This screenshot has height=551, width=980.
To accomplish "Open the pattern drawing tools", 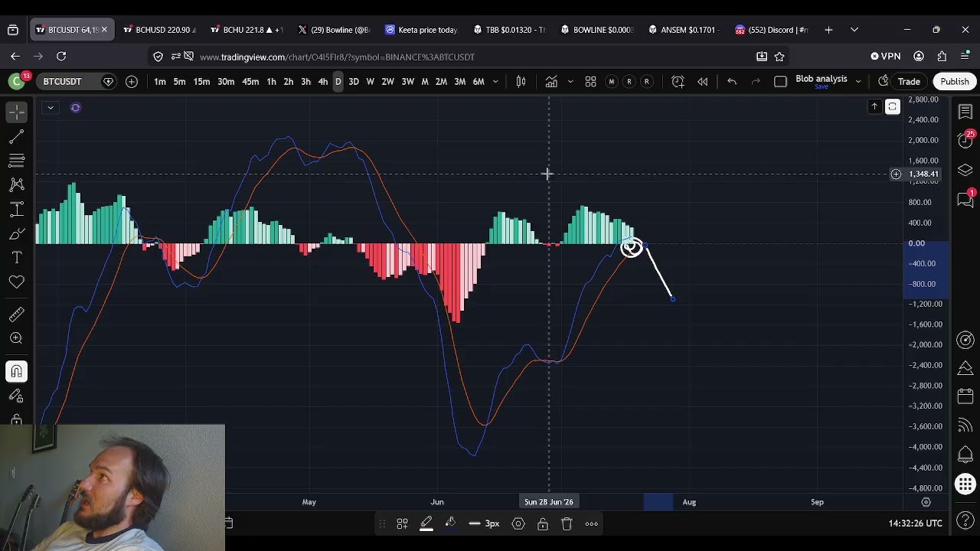I will [x=16, y=184].
